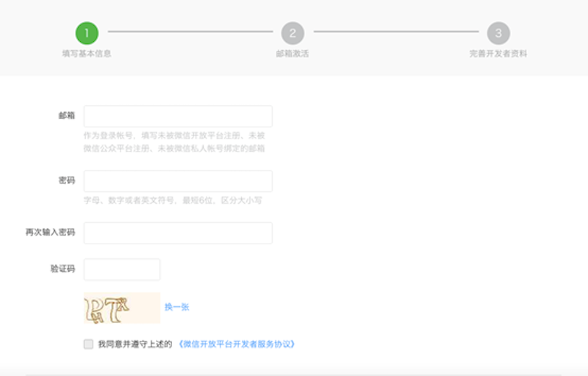Screen dimensions: 588x376
Task: Click the grey step 2 circle
Action: (x=293, y=32)
